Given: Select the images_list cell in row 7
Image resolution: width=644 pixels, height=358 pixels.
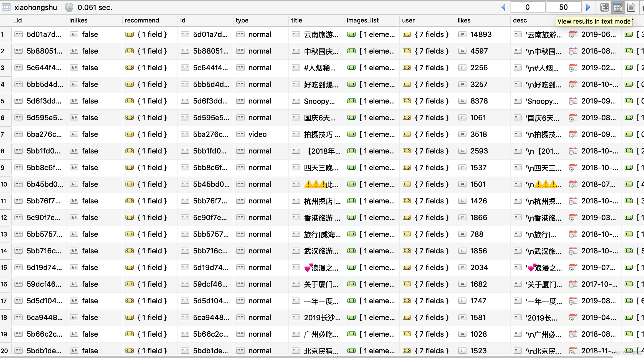Looking at the screenshot, I should 372,134.
